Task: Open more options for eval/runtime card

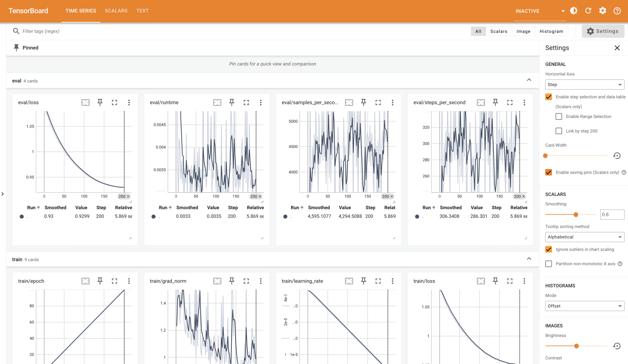Action: [261, 102]
